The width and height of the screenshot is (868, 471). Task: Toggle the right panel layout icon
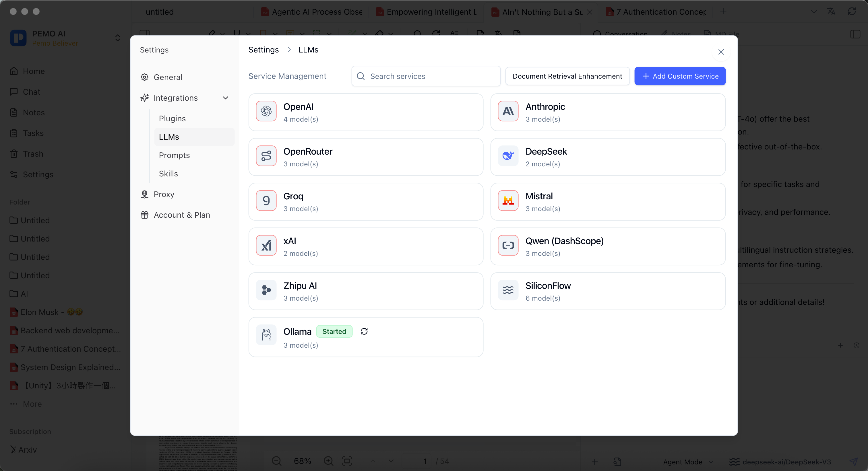click(x=855, y=34)
